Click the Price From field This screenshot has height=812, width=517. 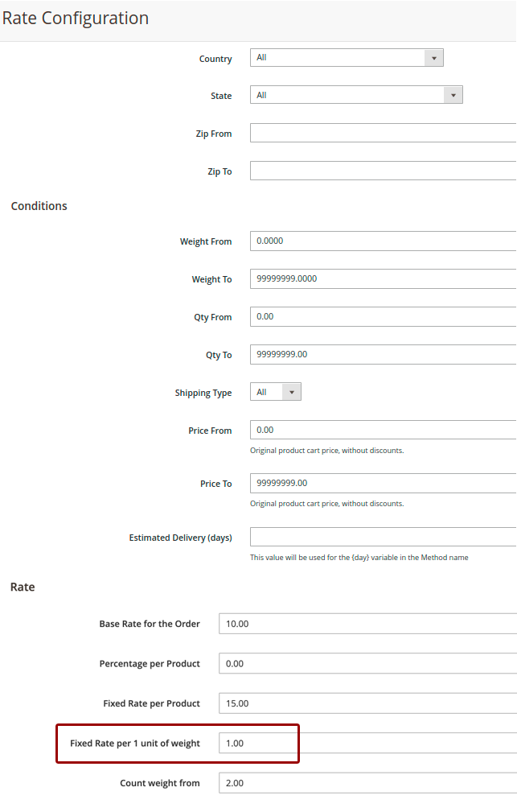tap(383, 431)
